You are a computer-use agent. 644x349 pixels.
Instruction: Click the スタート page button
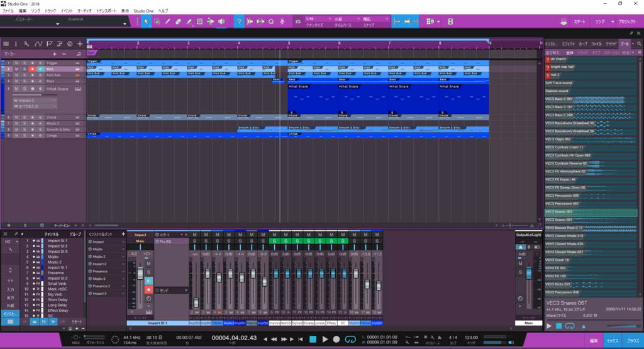(579, 22)
